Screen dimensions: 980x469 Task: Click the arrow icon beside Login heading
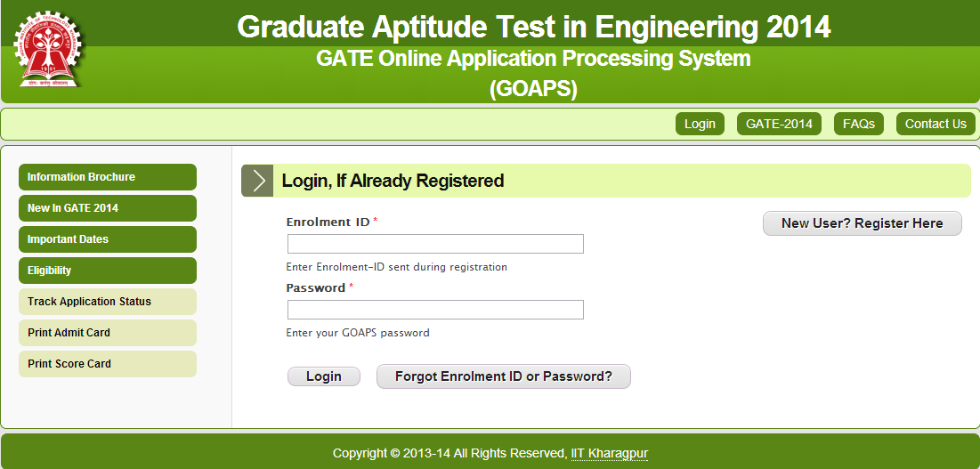pos(257,181)
